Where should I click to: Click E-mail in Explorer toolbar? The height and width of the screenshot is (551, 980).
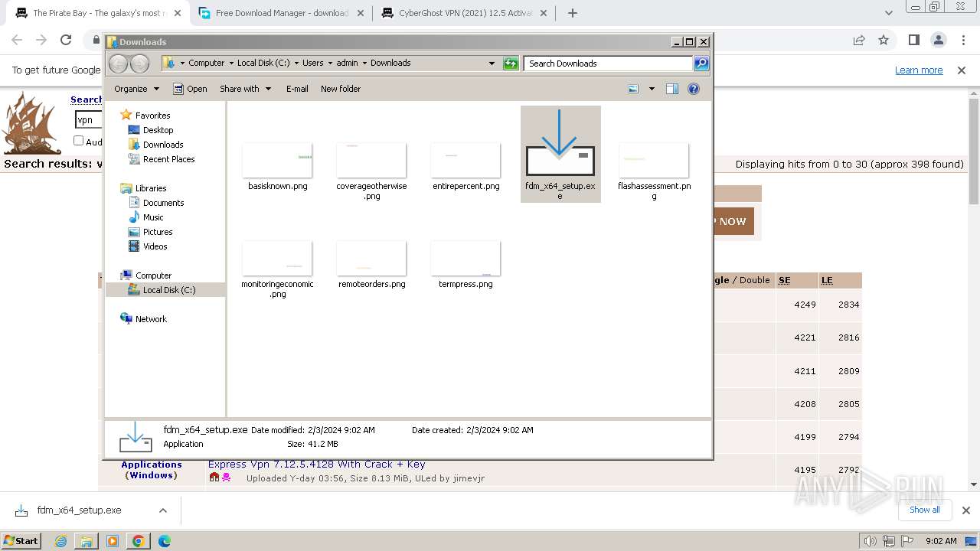tap(297, 89)
